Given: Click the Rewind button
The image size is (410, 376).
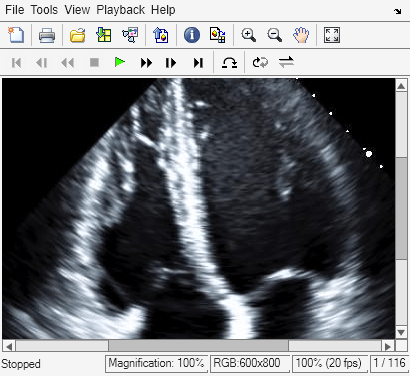Looking at the screenshot, I should click(68, 62).
